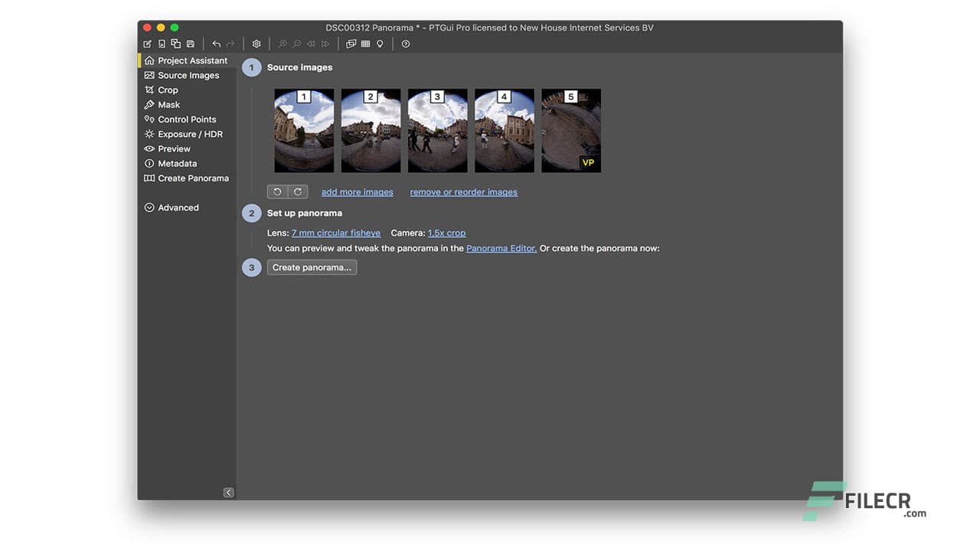
Task: Open the Panorama Editor toolbar icon
Action: click(351, 44)
